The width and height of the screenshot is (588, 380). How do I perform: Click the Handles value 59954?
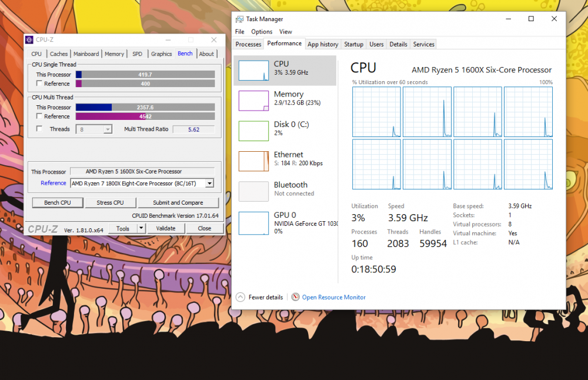tap(433, 244)
